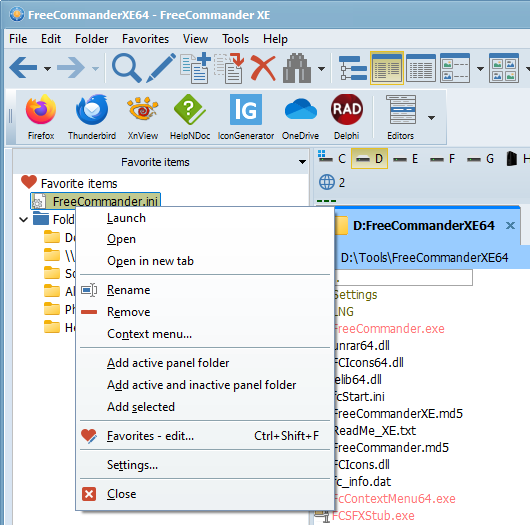Click the Copy files icon
Screen dimensions: 530x525
pos(195,68)
